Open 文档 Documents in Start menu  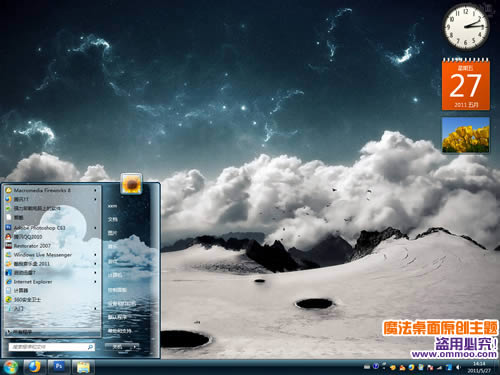[x=113, y=219]
